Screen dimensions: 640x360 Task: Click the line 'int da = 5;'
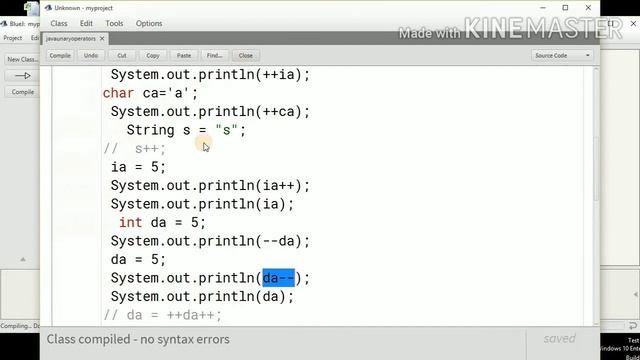[162, 222]
